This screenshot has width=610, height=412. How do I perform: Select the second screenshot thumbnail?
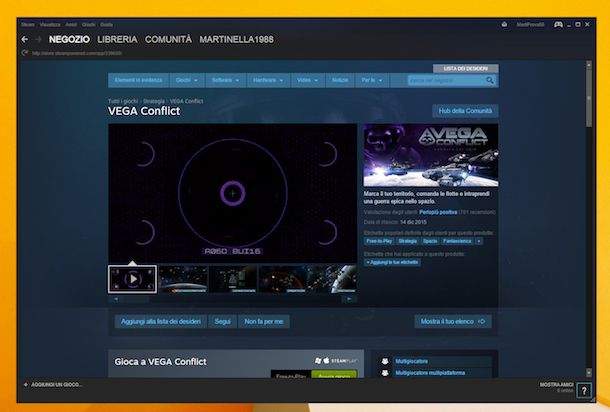click(x=183, y=279)
